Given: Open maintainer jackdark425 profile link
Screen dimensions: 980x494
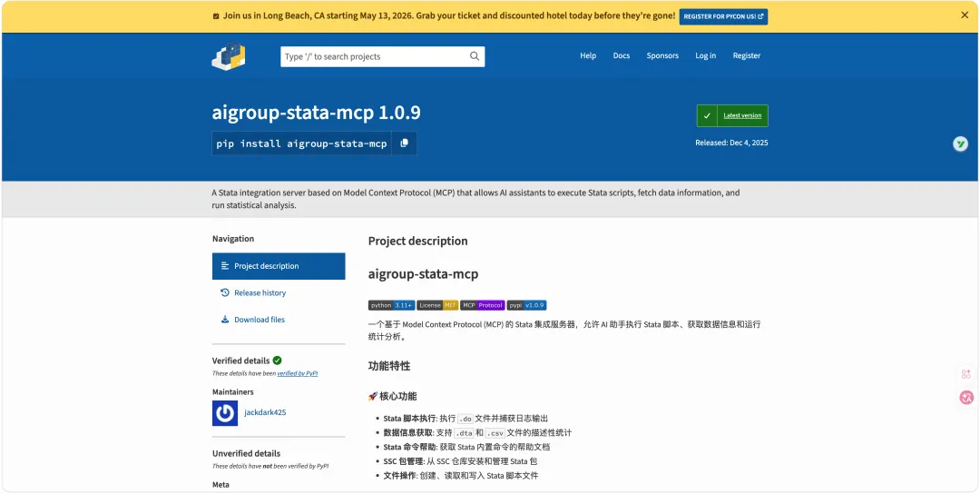Looking at the screenshot, I should (265, 412).
